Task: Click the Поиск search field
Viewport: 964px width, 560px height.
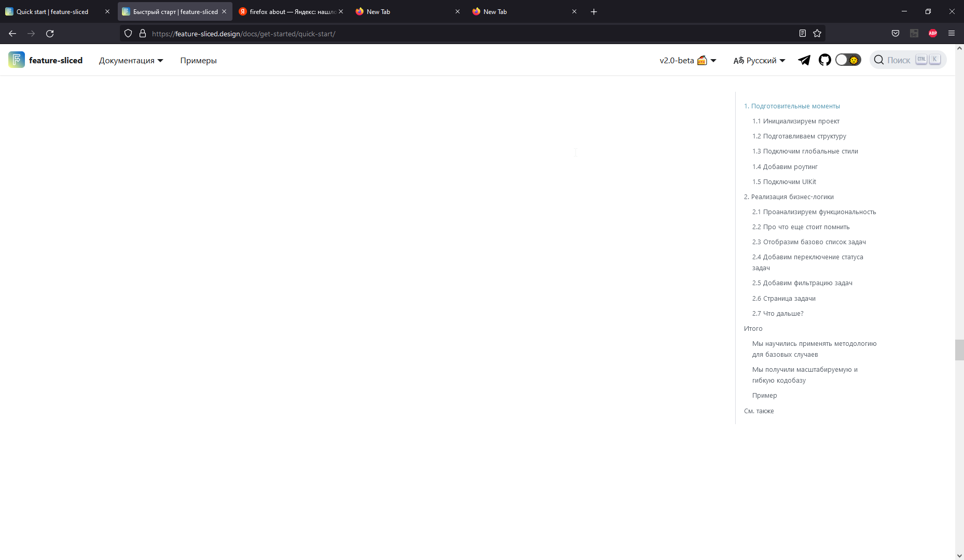Action: [908, 60]
